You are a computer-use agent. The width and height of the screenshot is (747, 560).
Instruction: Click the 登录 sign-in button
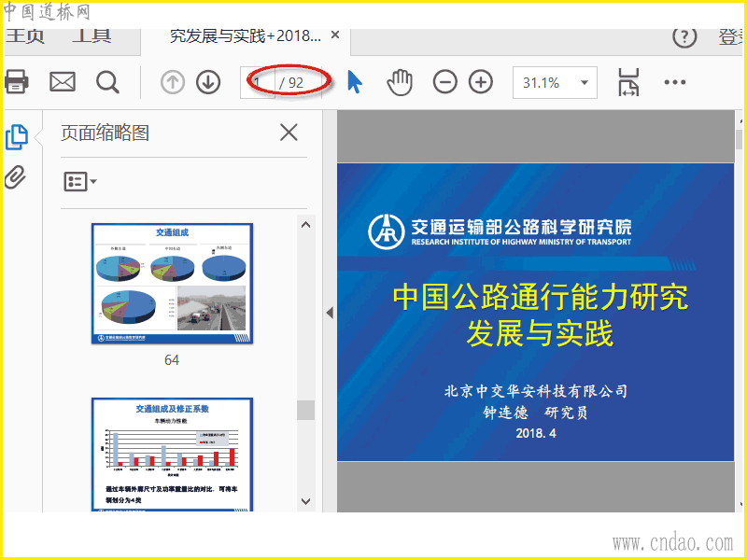[x=731, y=37]
